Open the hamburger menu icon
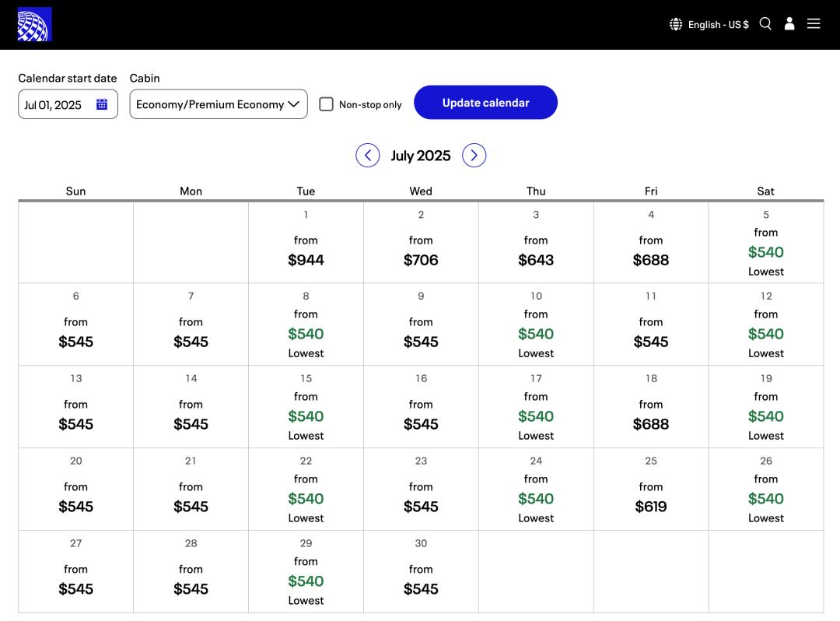Screen dimensions: 840x621 [814, 24]
